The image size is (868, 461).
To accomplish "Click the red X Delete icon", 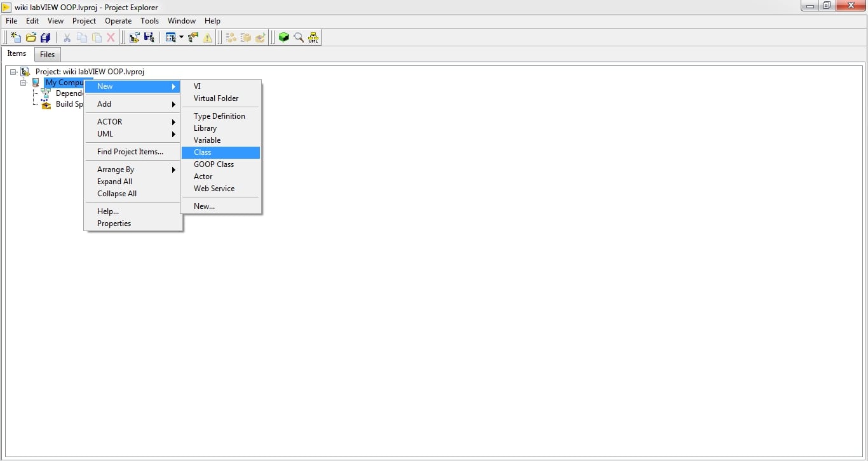I will pos(111,37).
